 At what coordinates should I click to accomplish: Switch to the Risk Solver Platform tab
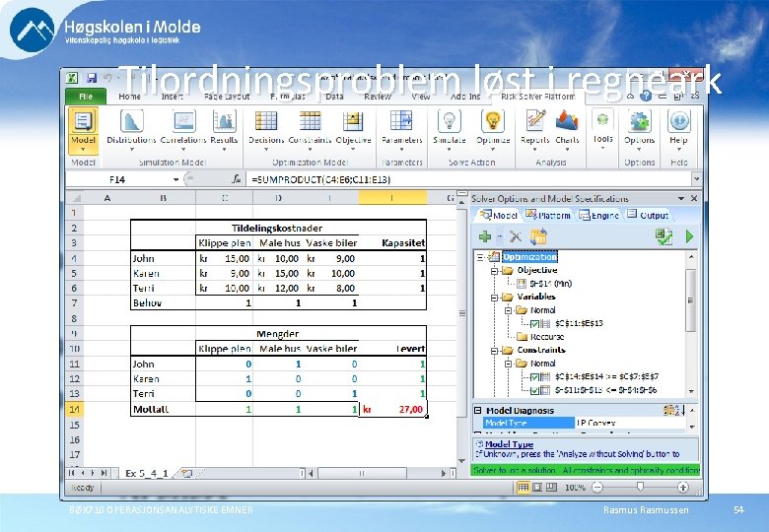coord(537,97)
